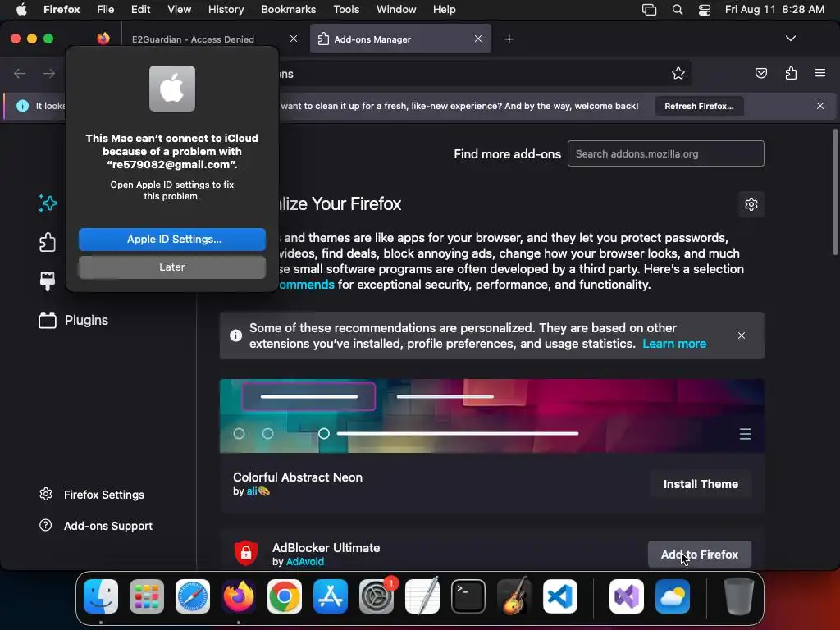Open the View menu
Screen dimensions: 840x630
tap(179, 9)
